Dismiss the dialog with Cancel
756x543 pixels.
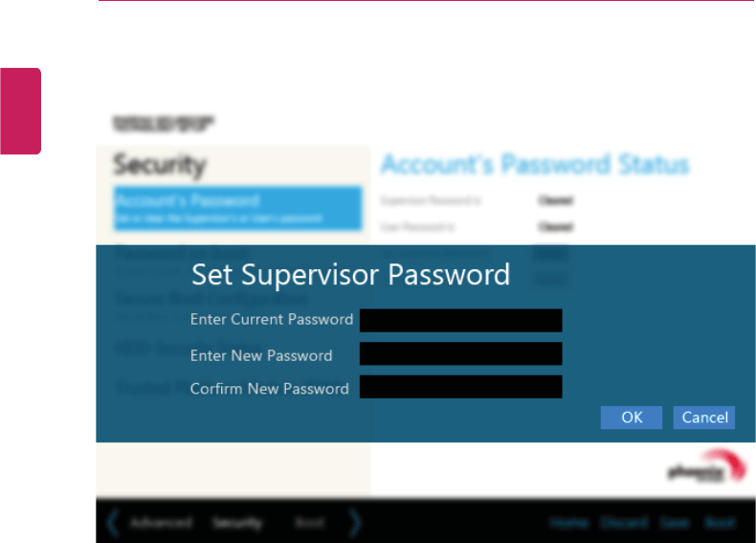click(x=704, y=418)
